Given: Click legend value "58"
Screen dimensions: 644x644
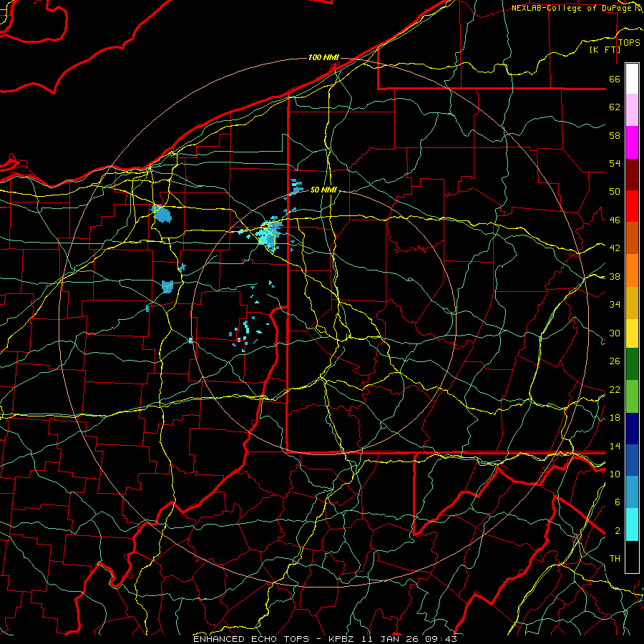Looking at the screenshot, I should (x=615, y=135).
